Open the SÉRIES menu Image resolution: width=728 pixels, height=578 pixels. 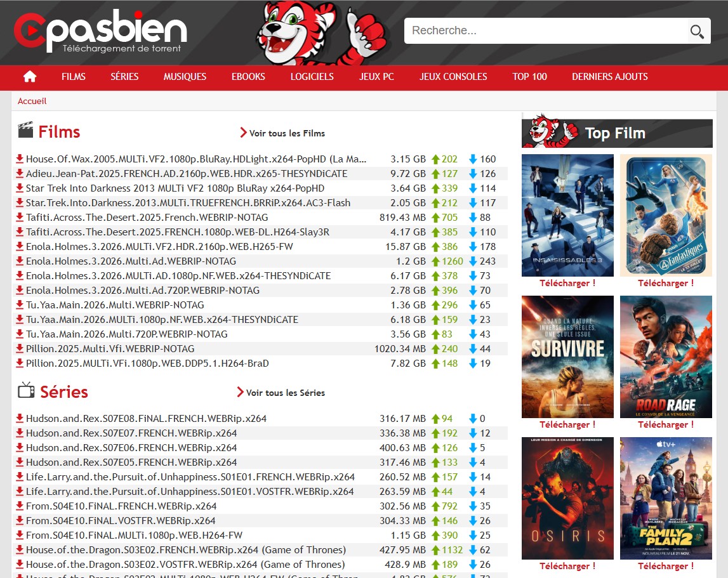pos(124,77)
